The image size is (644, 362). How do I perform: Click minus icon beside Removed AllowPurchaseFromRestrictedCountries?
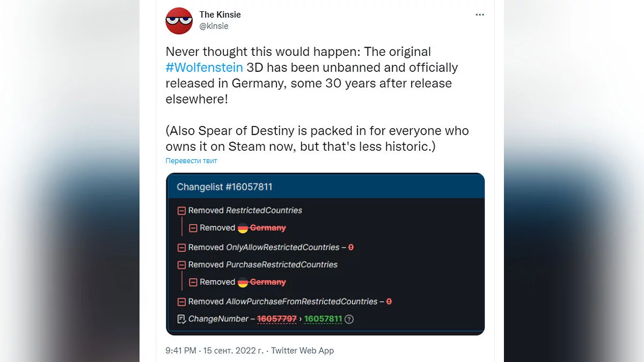181,302
